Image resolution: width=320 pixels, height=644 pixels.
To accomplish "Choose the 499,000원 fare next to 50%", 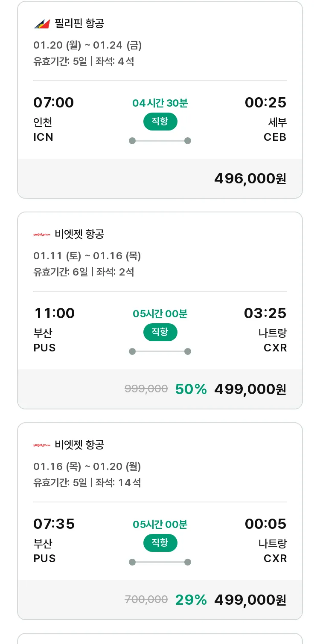I will (x=250, y=389).
